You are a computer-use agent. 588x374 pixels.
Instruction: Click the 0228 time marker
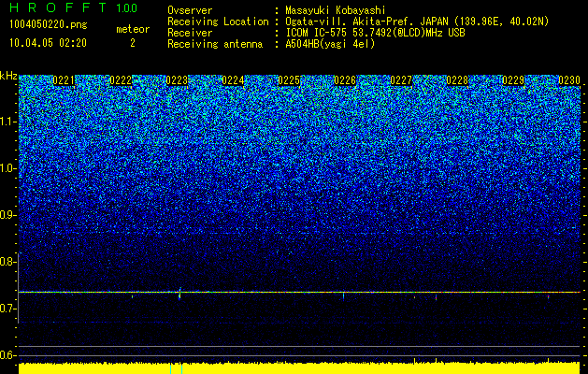tap(457, 80)
